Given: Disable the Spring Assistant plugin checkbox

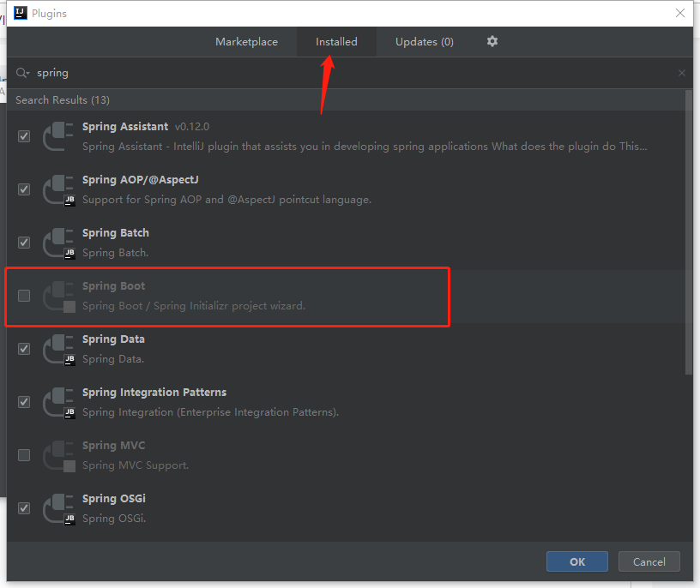Looking at the screenshot, I should (x=24, y=136).
